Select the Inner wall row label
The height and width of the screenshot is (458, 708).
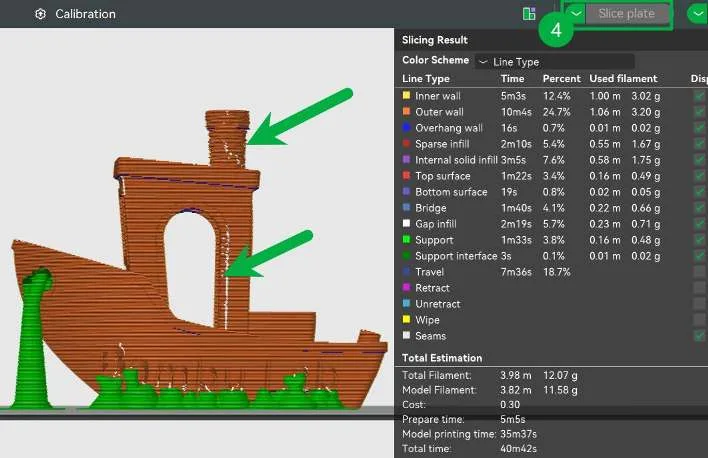coord(438,96)
